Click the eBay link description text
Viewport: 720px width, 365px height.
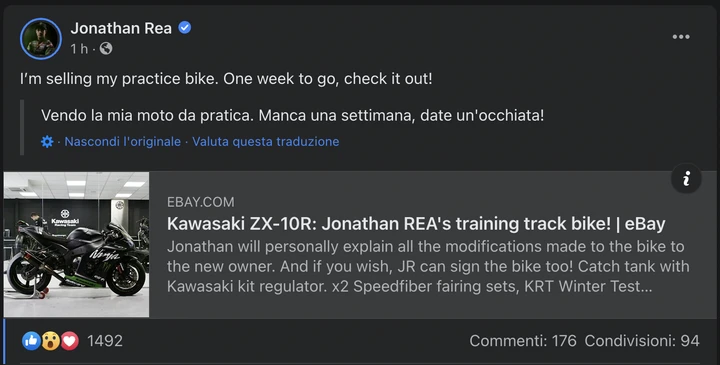[428, 266]
